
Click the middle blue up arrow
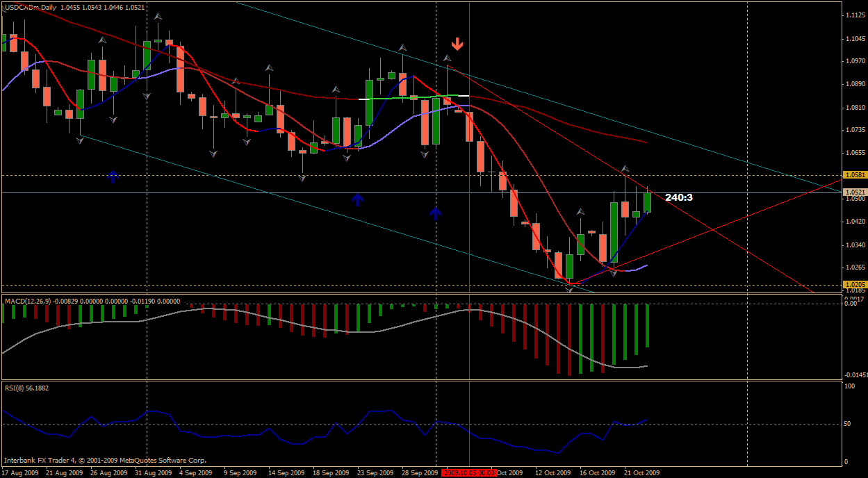coord(357,199)
